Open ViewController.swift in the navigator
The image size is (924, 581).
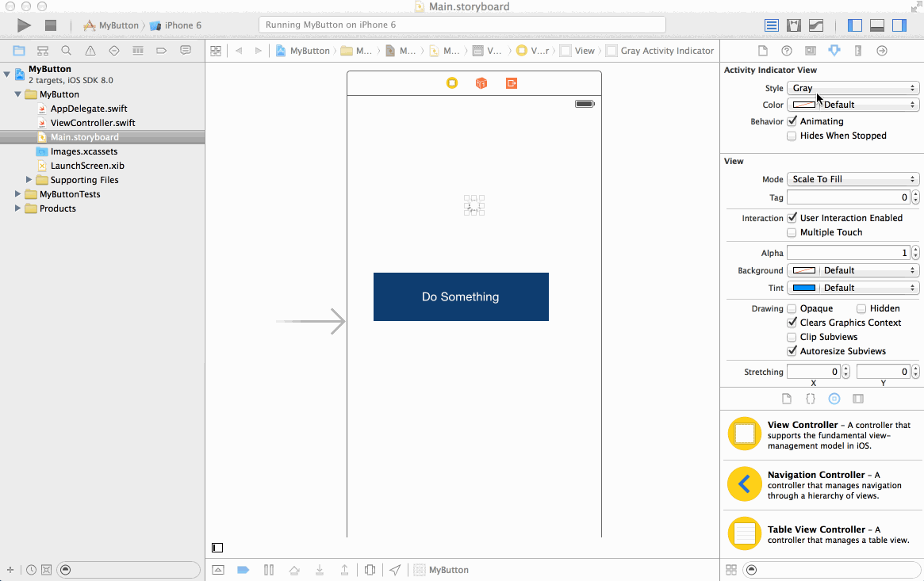click(x=93, y=122)
